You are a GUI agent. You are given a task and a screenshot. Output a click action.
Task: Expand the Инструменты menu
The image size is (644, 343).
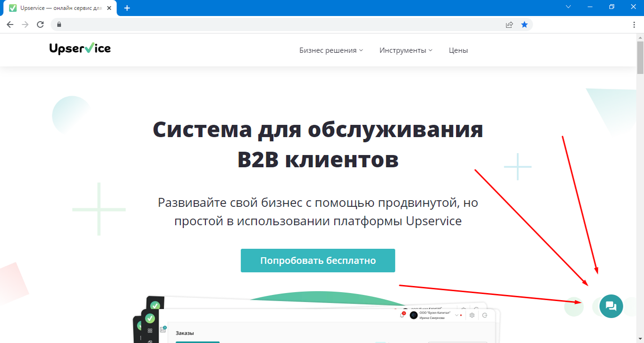(406, 50)
